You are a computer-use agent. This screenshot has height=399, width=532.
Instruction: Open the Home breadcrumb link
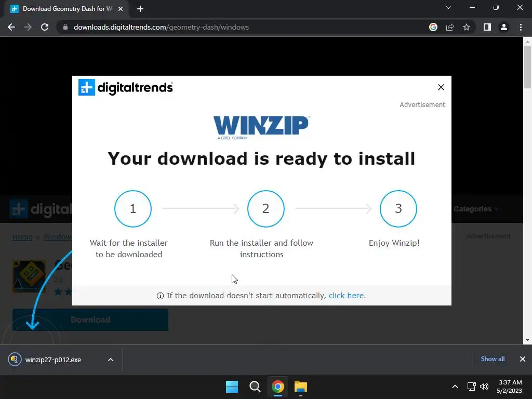(x=22, y=237)
